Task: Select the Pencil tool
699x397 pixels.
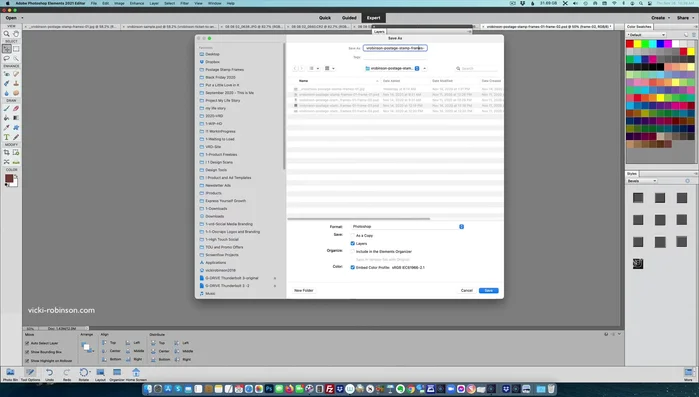Action: 16,137
